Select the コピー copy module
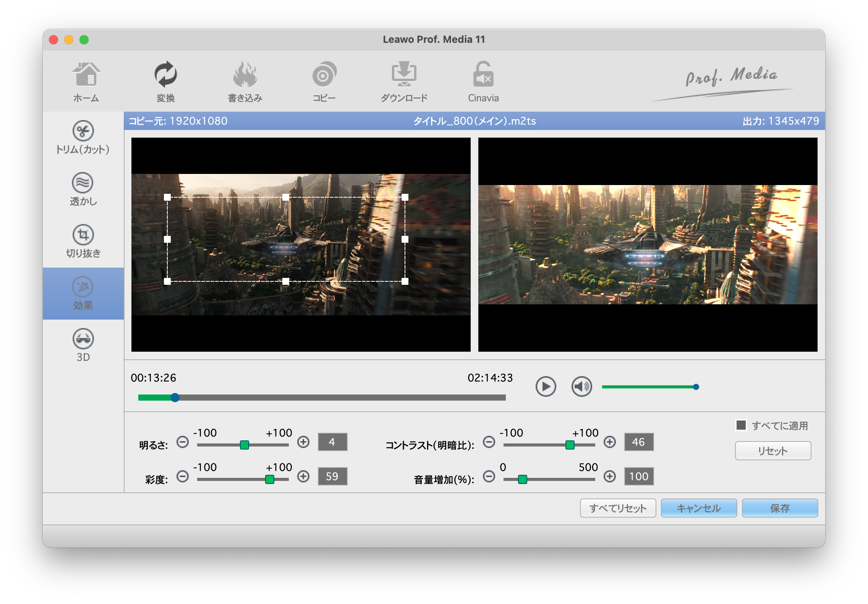 tap(324, 82)
